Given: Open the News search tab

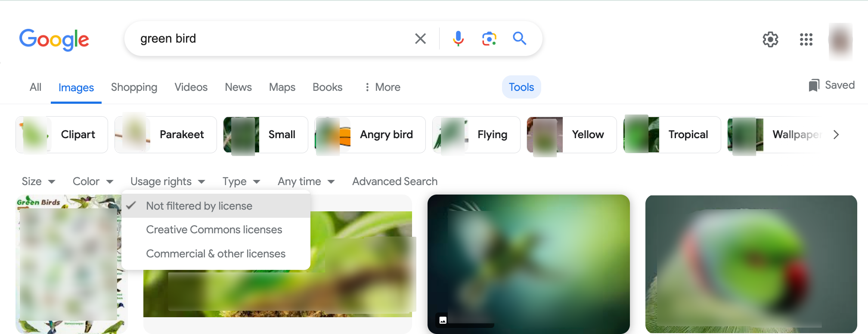Looking at the screenshot, I should coord(238,87).
